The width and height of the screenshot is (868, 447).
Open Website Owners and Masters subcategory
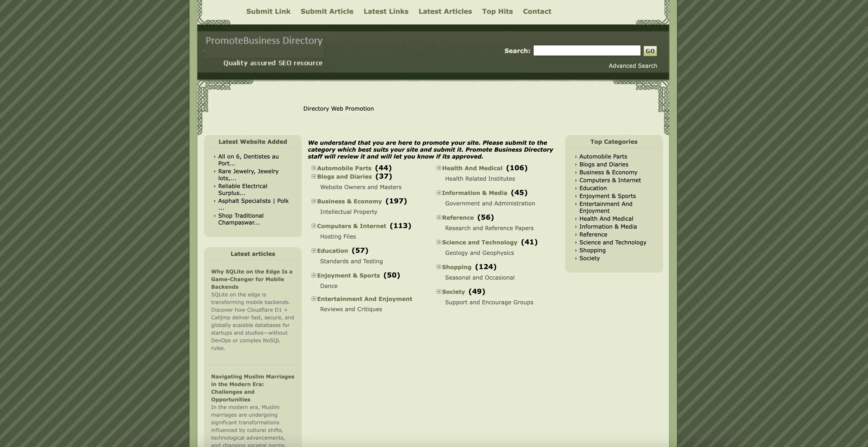click(361, 187)
